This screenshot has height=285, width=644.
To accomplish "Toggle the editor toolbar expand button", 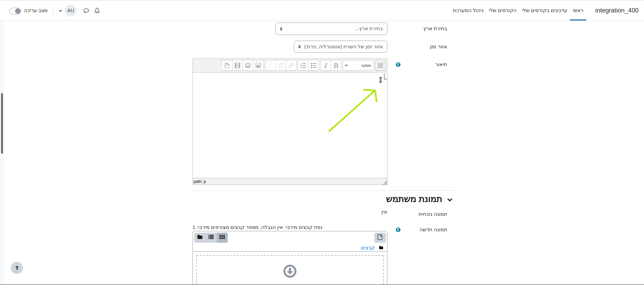I will [380, 65].
